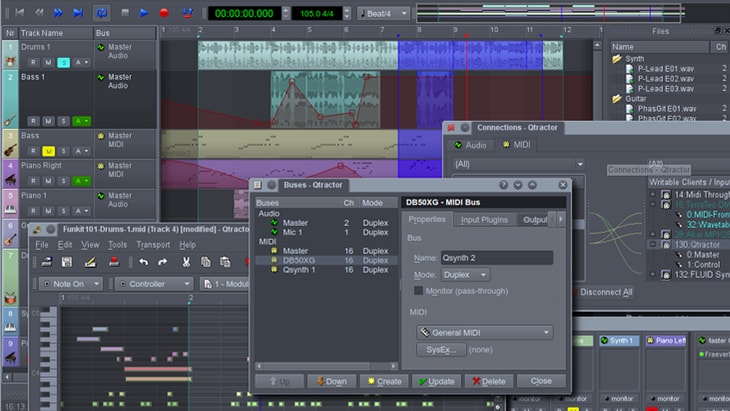Viewport: 730px width, 411px height.
Task: Solo the Drums 1 track
Action: (63, 62)
